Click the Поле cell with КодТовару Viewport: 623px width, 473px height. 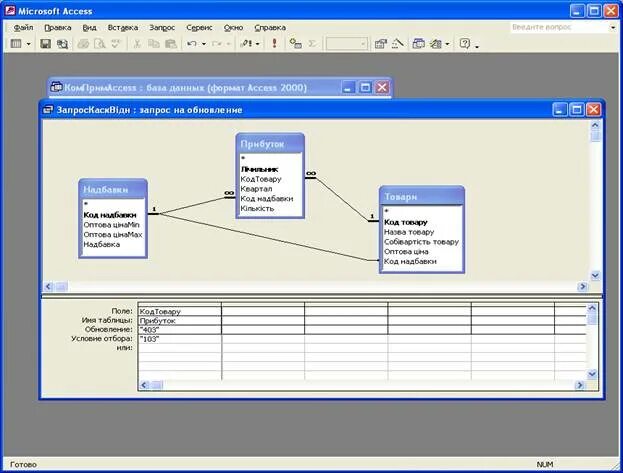coord(180,311)
